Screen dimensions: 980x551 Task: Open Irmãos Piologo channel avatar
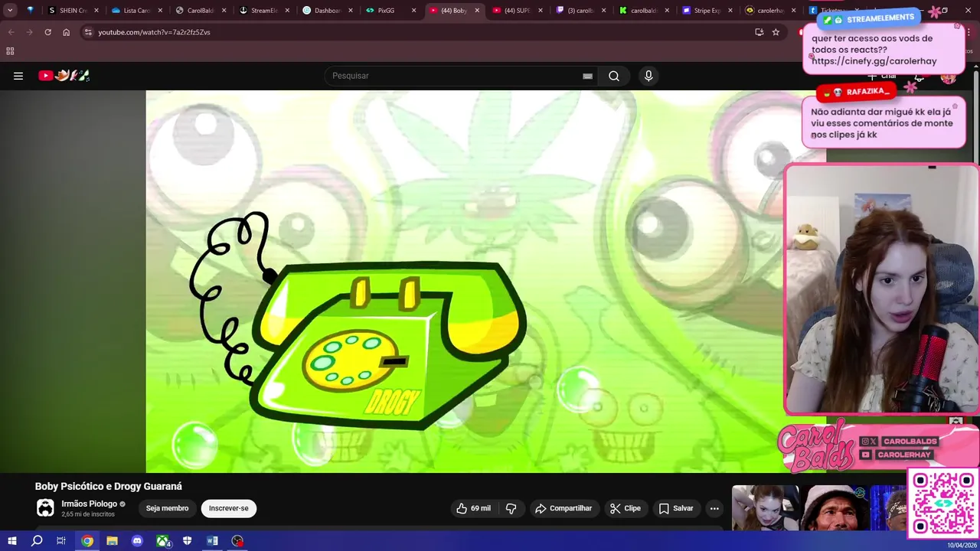(45, 507)
